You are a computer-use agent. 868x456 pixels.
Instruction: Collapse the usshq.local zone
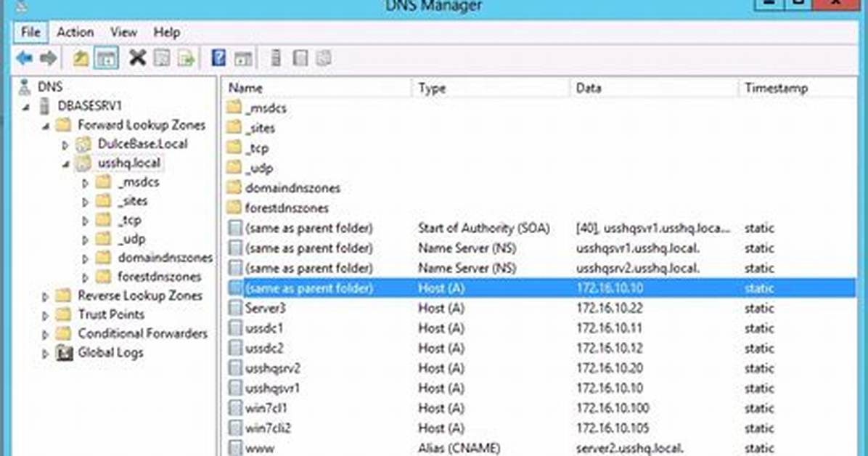pyautogui.click(x=66, y=164)
